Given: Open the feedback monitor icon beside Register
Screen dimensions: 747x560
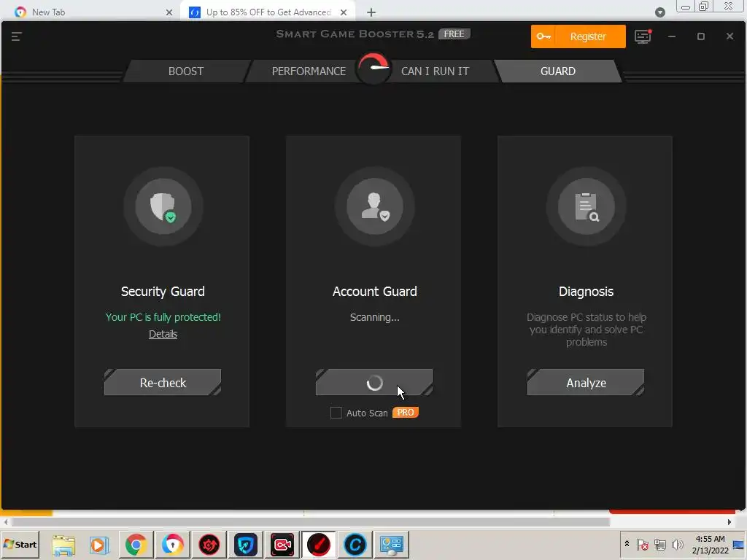Looking at the screenshot, I should [643, 36].
